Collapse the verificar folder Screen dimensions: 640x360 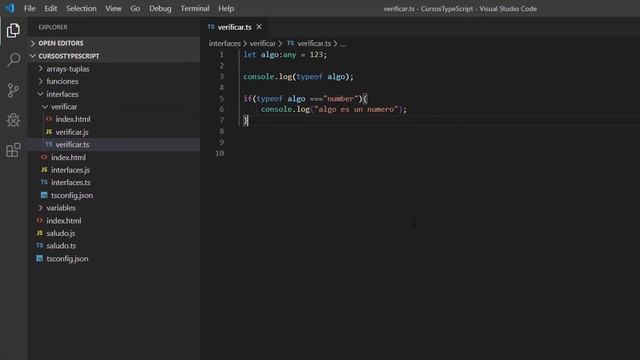114,107
